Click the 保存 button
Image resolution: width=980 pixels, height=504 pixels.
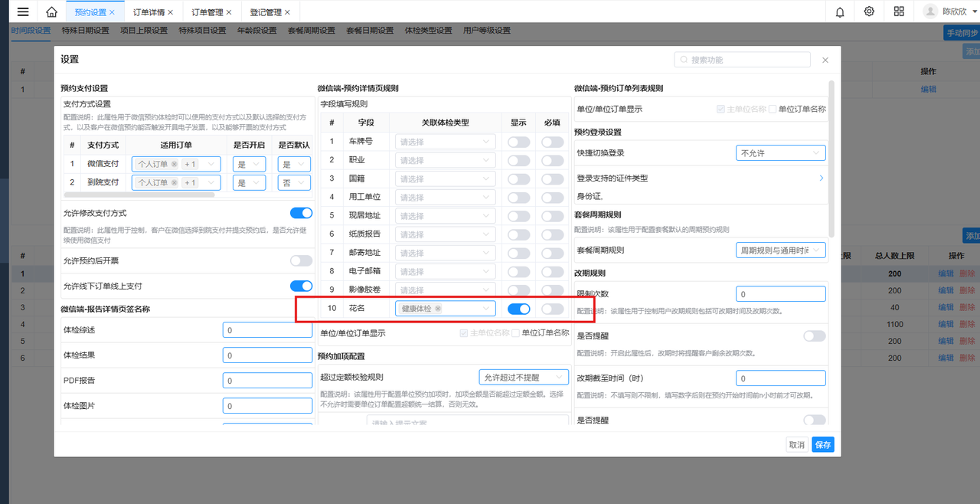(822, 445)
